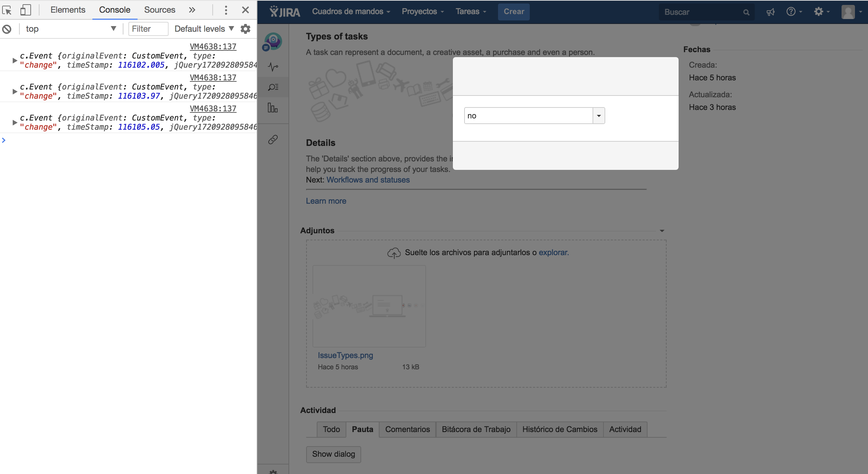868x474 pixels.
Task: Open the feedback megaphone icon
Action: pos(771,12)
